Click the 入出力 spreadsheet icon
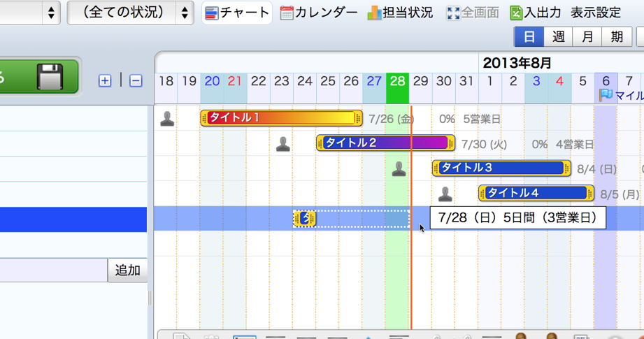Screen dimensions: 644x339 [x=516, y=13]
